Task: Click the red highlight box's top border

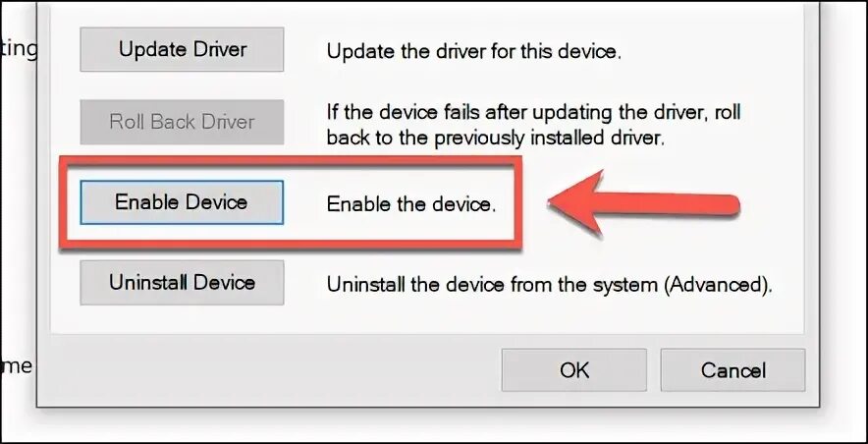Action: tap(290, 160)
